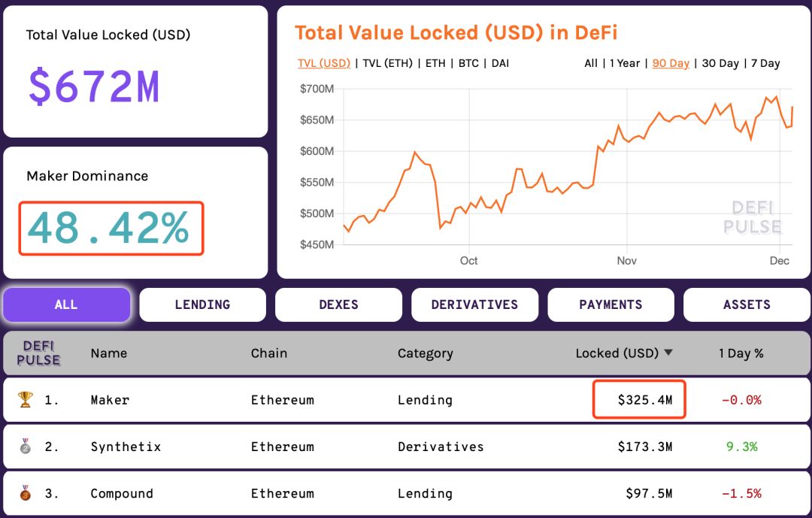
Task: Click the sort arrow next to Locked (USD)
Action: click(x=668, y=353)
